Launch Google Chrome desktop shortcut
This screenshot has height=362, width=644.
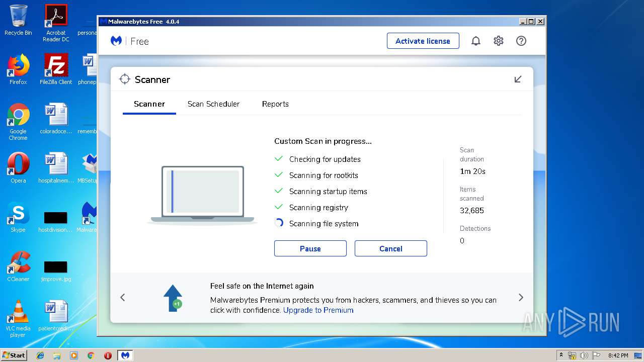(x=18, y=122)
